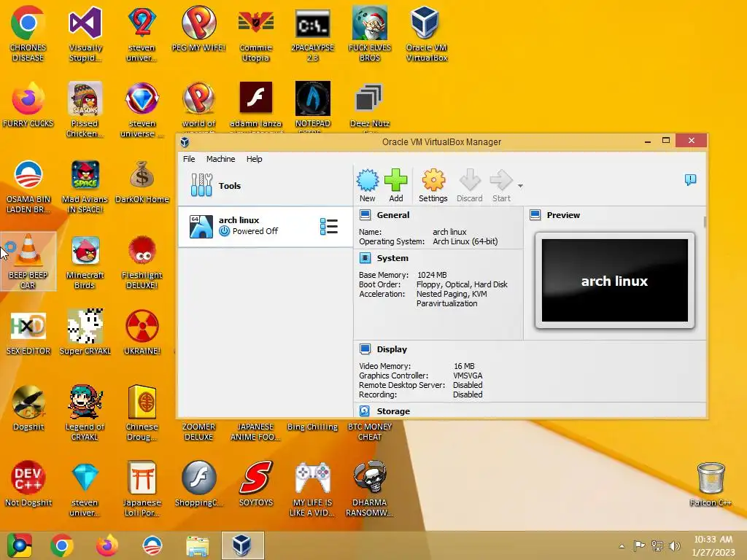Viewport: 747px width, 560px height.
Task: Select the Chrome desktop shortcut icon
Action: (x=28, y=34)
